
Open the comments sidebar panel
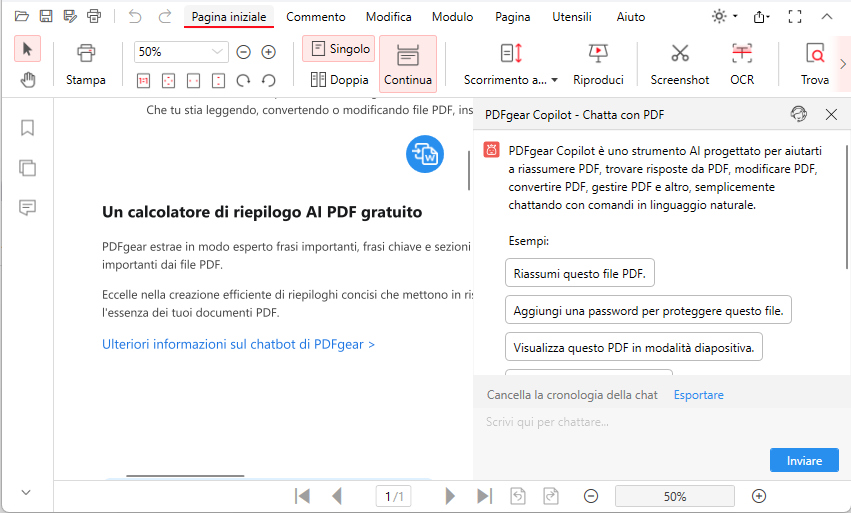(x=27, y=207)
